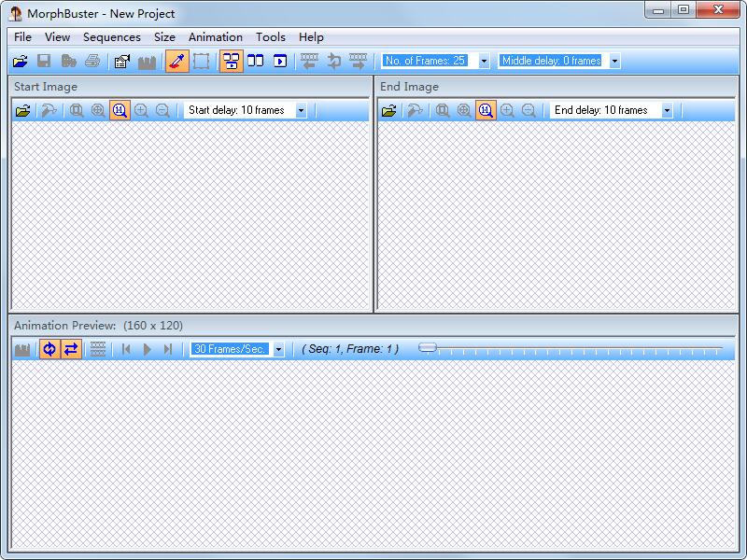The image size is (747, 560).
Task: Click the next sequence filmstrip icon
Action: point(359,61)
